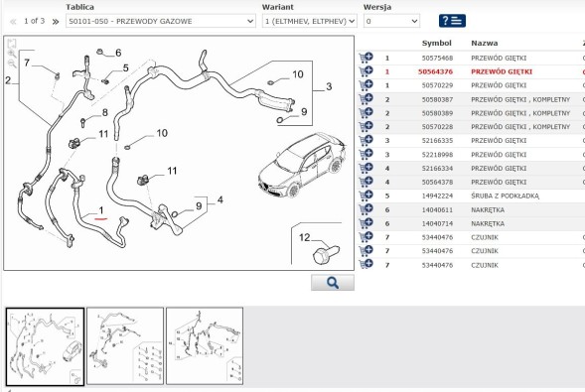Add part 52166334 to cart
The width and height of the screenshot is (585, 392).
tap(366, 168)
